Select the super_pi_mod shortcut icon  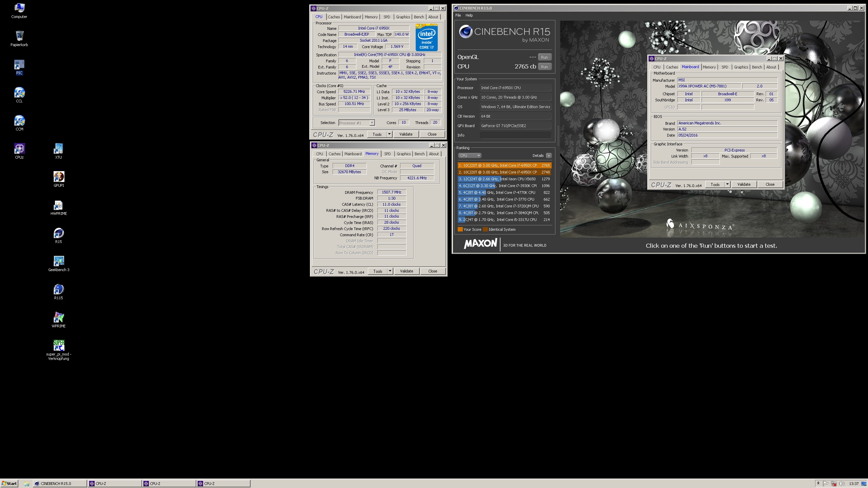pyautogui.click(x=59, y=350)
